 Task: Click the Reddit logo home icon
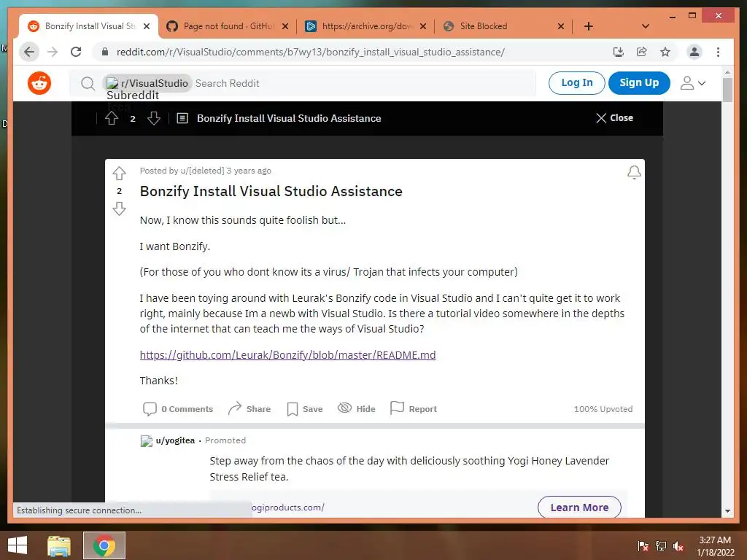39,83
